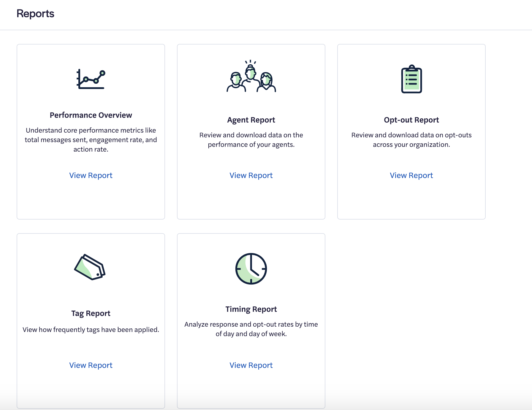Select the Tag Report card title
This screenshot has height=410, width=532.
(91, 313)
